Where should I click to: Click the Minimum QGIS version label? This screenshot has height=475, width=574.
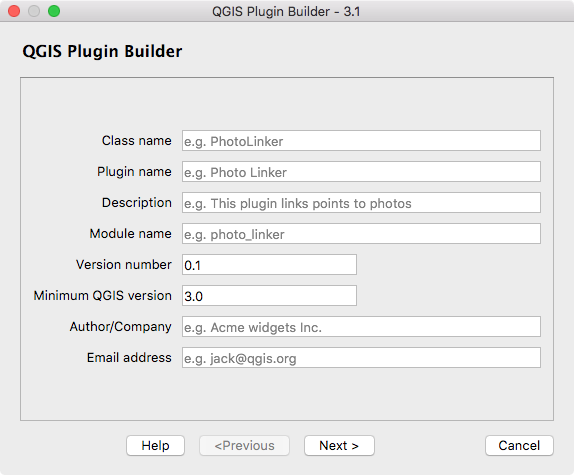(x=102, y=296)
